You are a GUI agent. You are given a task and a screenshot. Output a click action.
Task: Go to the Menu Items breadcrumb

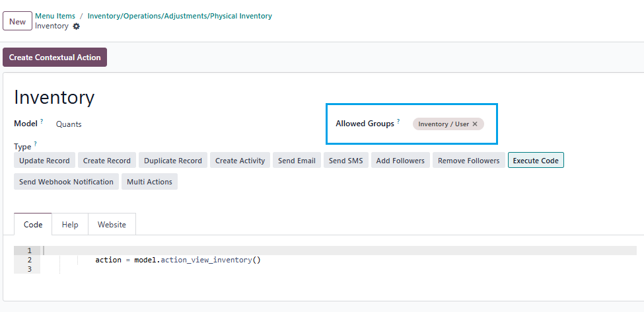(x=55, y=16)
